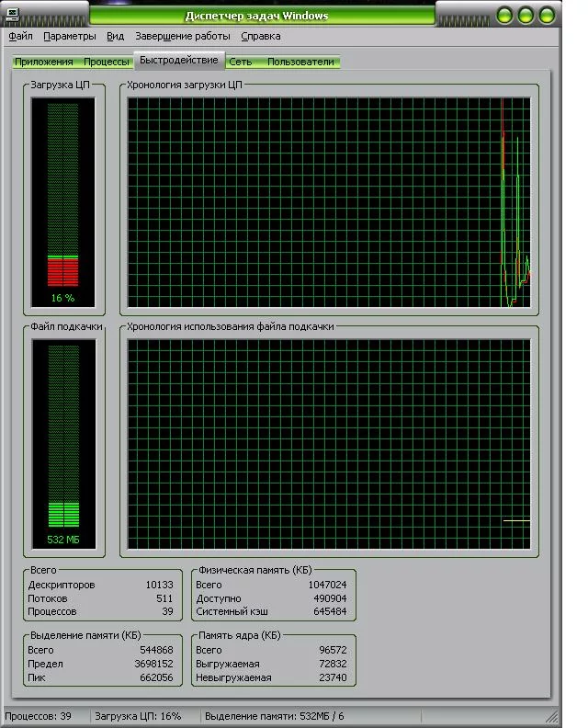This screenshot has width=588, height=728.
Task: Click the Загрузка ЦП group label
Action: click(60, 85)
